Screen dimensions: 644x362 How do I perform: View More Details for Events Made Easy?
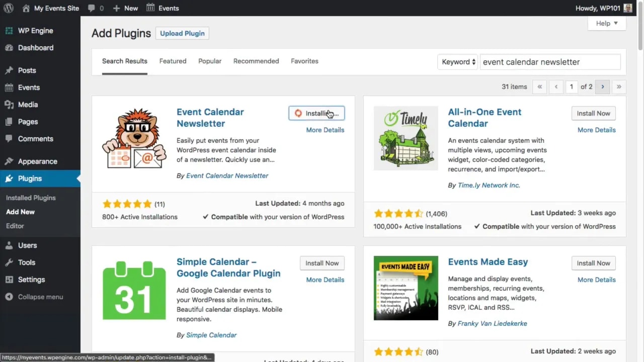tap(597, 280)
